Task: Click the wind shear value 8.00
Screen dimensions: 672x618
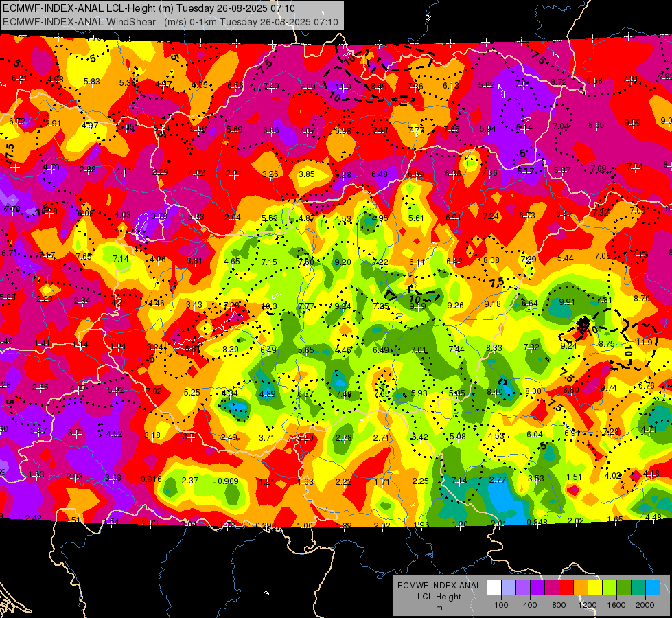Action: click(x=533, y=391)
